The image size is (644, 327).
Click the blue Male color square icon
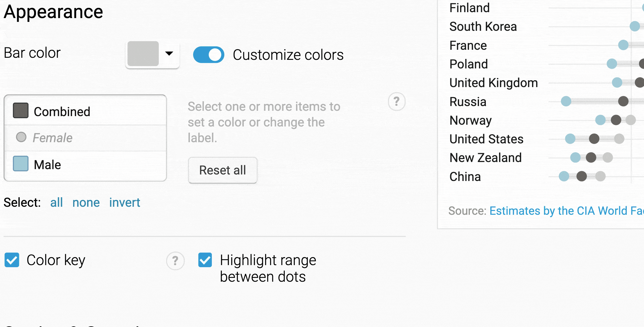[x=21, y=163]
